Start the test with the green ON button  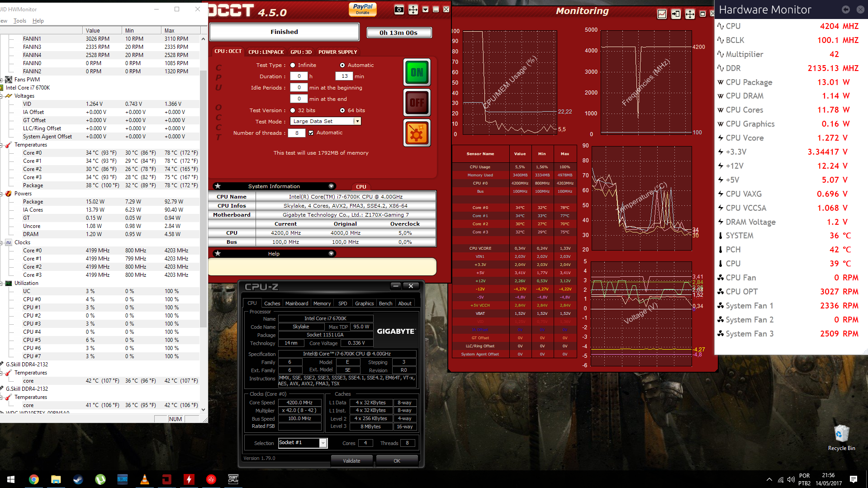[417, 72]
